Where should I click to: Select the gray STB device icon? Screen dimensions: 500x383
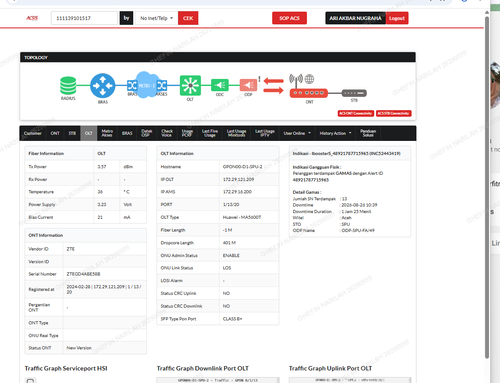[x=354, y=93]
